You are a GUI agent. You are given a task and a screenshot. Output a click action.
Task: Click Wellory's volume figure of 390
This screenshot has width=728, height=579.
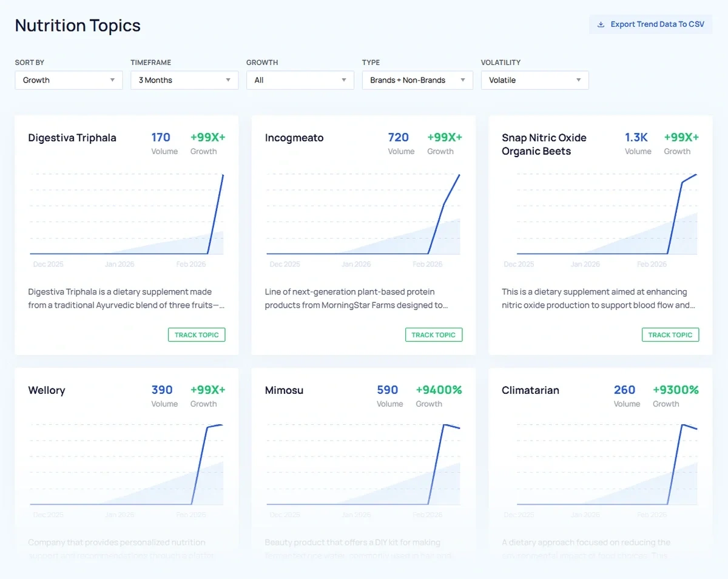click(162, 390)
